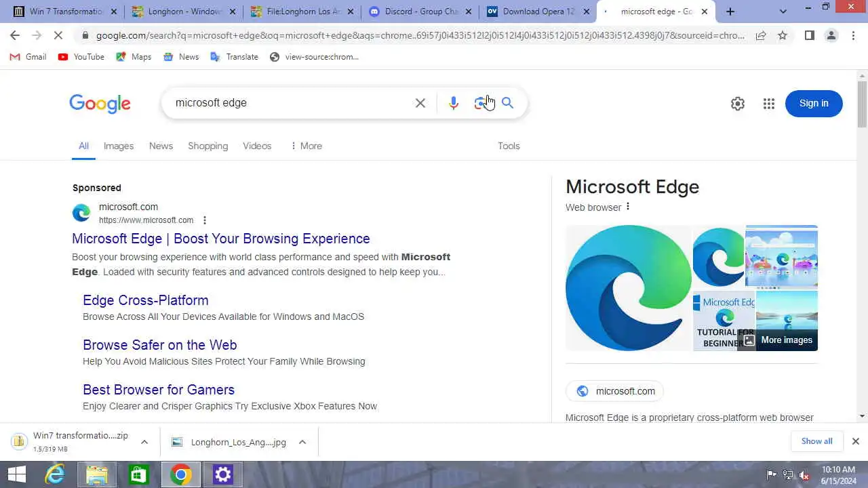The image size is (868, 488).
Task: Click the page vertical scrollbar thumb
Action: click(x=862, y=104)
